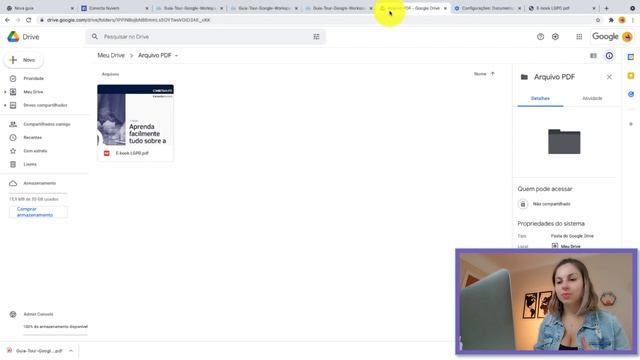Open Com estrela in the sidebar
This screenshot has width=640, height=360.
click(35, 151)
